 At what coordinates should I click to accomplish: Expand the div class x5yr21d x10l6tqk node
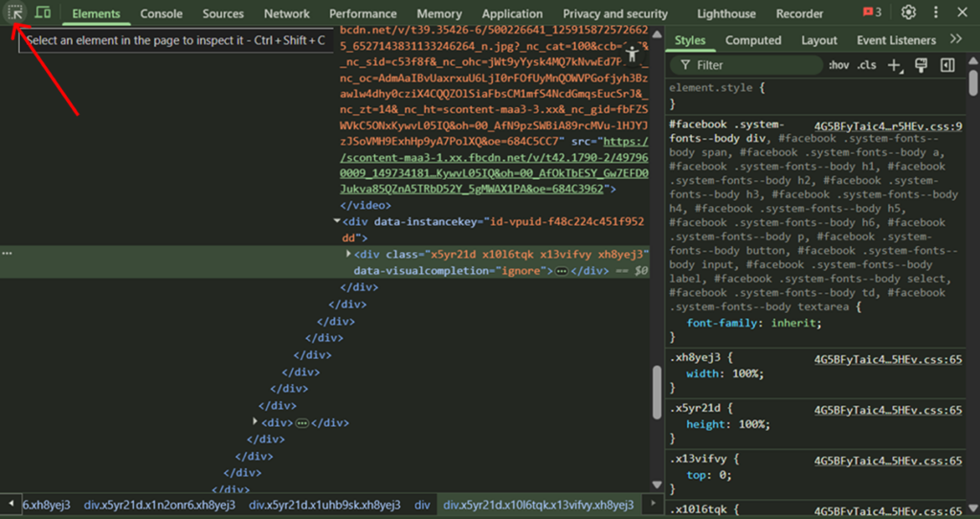[x=348, y=254]
